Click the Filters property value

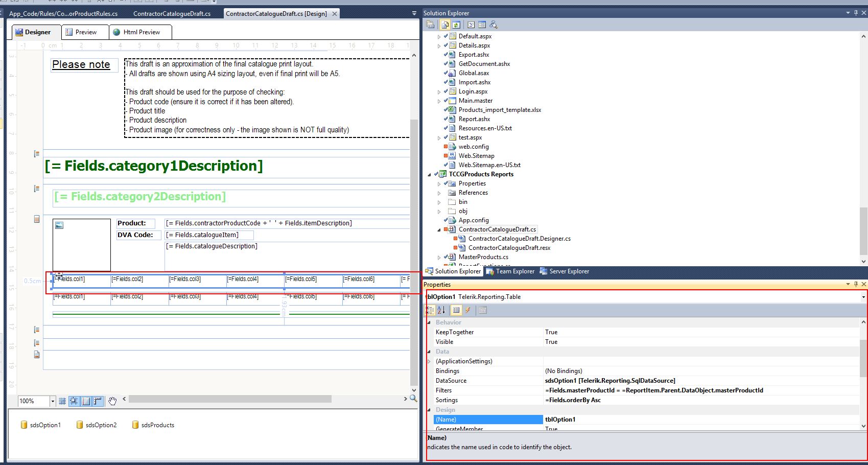coord(702,390)
